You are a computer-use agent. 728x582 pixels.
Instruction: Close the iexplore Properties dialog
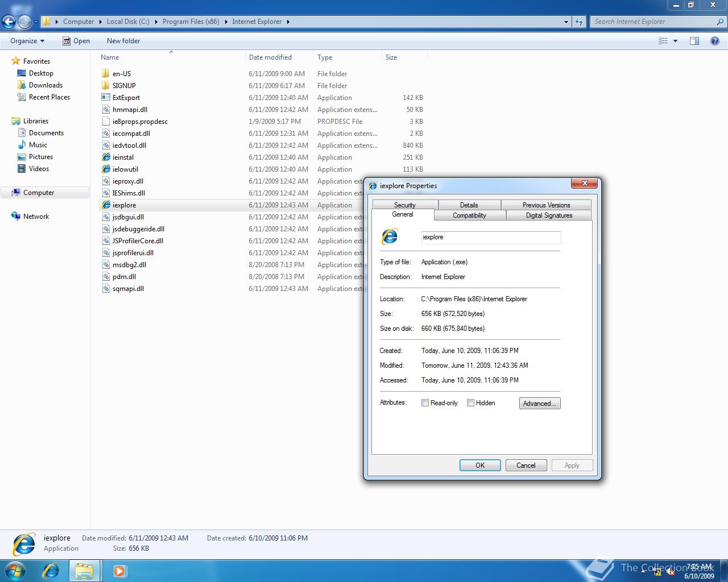[584, 183]
